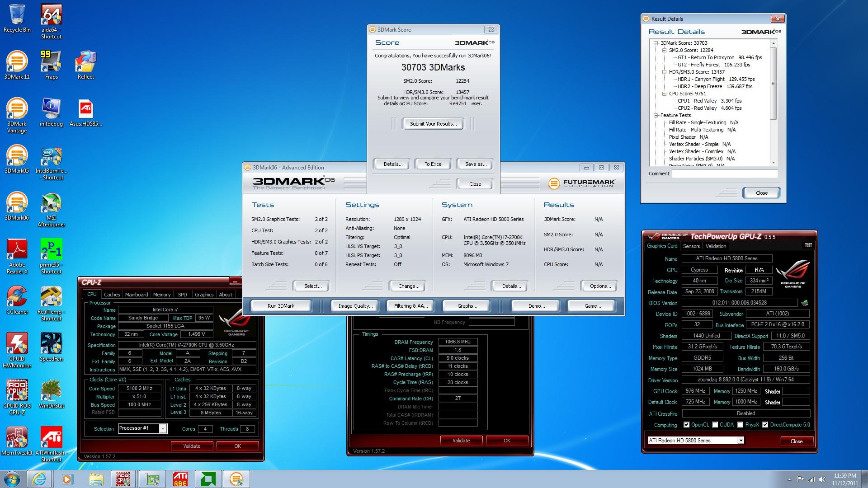Click the Change button under Settings

409,286
